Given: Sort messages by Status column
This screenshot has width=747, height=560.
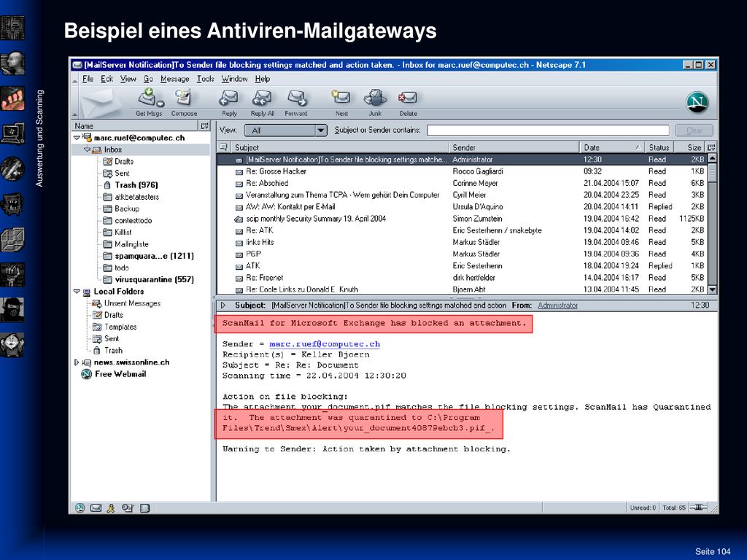Looking at the screenshot, I should [x=659, y=147].
